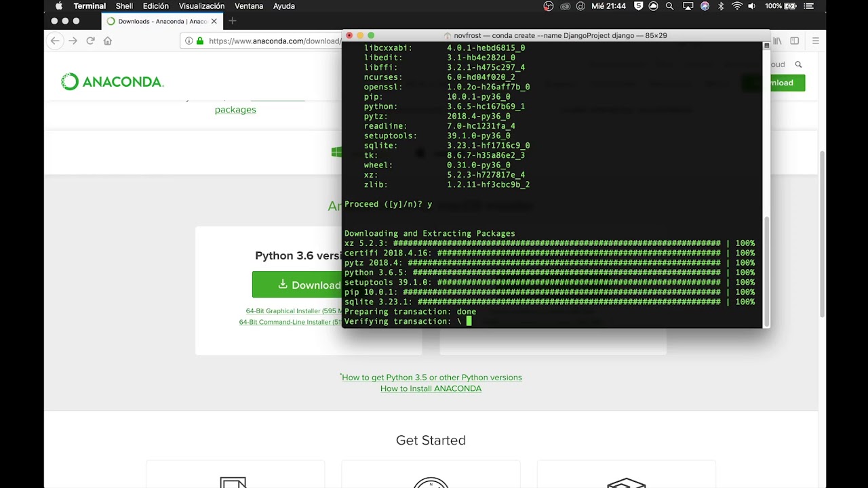Open the Bluetooth menu
868x488 pixels.
(721, 6)
